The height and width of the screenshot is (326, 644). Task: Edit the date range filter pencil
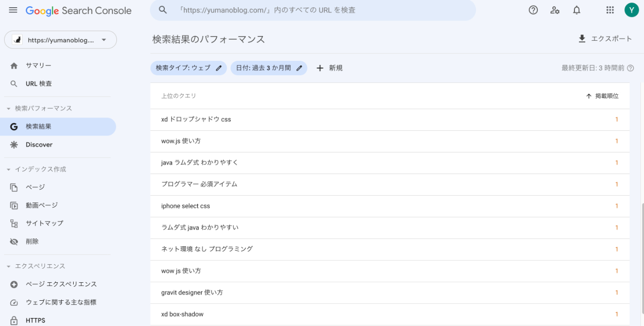click(299, 68)
